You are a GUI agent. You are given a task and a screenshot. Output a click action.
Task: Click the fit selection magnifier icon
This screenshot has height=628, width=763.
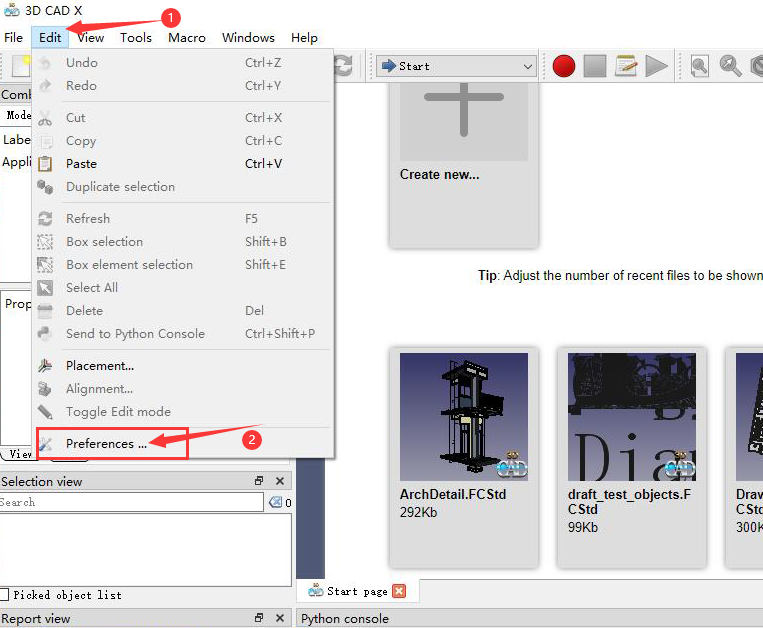pos(731,66)
